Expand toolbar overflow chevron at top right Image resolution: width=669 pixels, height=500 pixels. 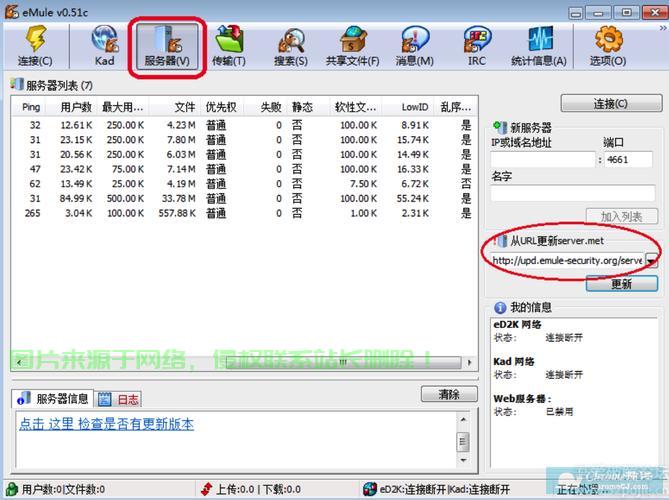pyautogui.click(x=663, y=28)
